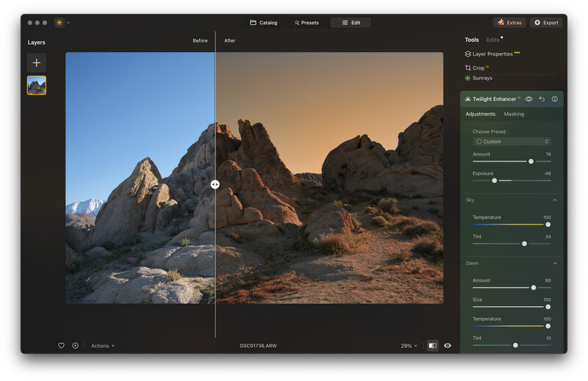This screenshot has height=381, width=588.
Task: Select the Adjustments sub-tab
Action: tap(481, 114)
